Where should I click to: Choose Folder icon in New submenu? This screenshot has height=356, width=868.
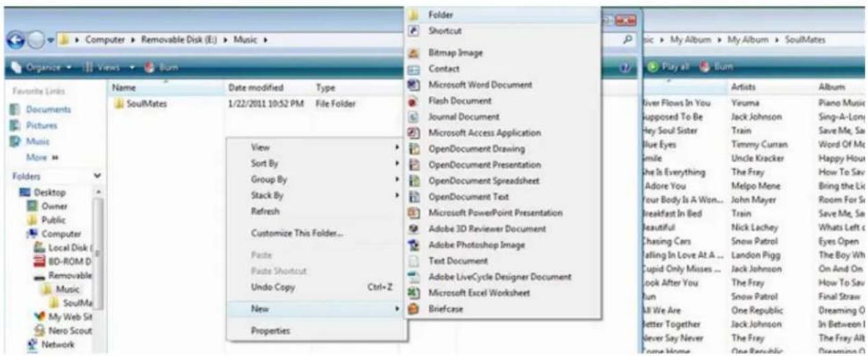(x=413, y=14)
